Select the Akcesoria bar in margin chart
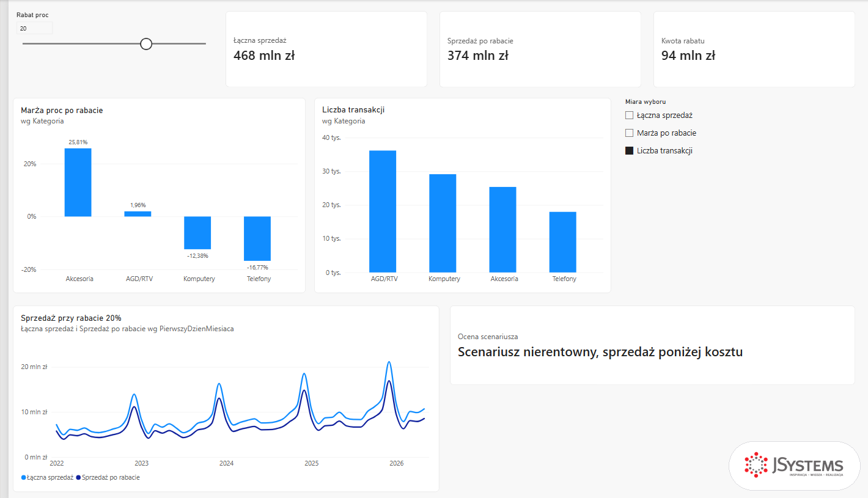Image resolution: width=868 pixels, height=498 pixels. [x=78, y=182]
